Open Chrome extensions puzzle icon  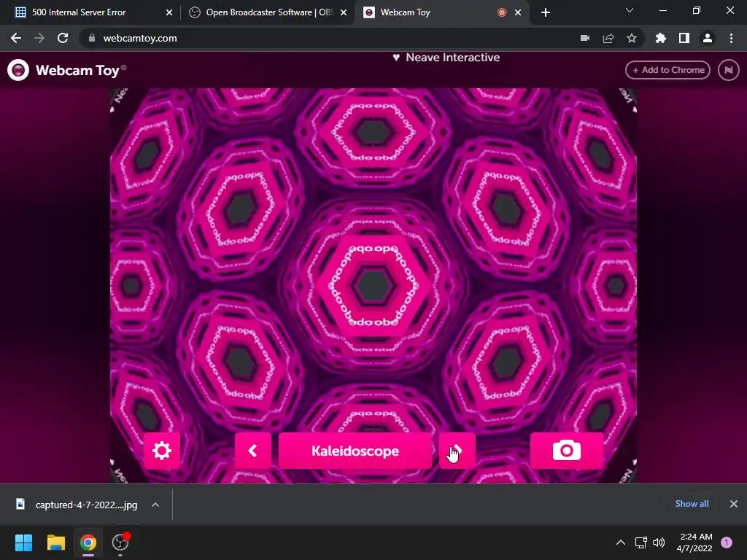click(x=661, y=38)
